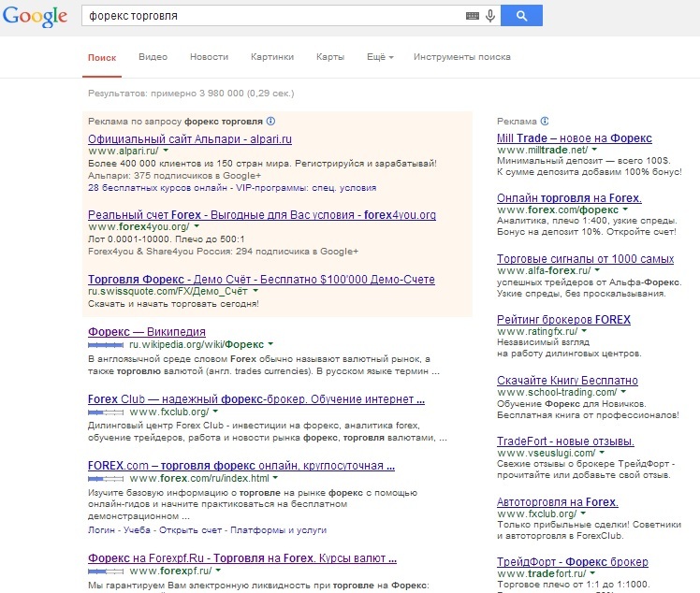Open Forex Club надежный форекс-брокер result
Image resolution: width=700 pixels, height=593 pixels.
point(256,398)
